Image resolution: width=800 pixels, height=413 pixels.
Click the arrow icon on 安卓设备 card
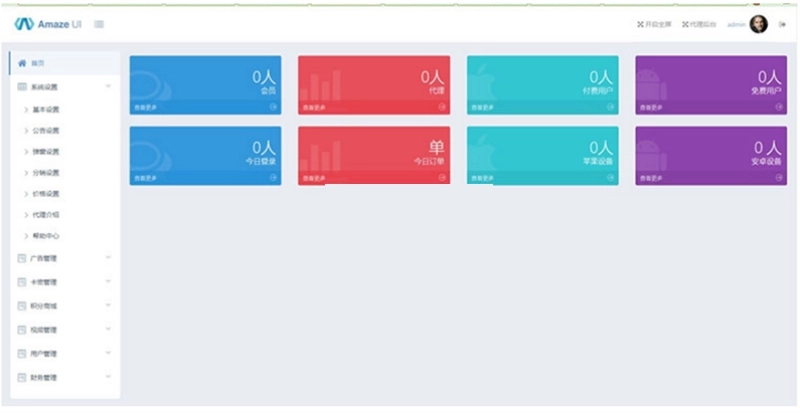pos(779,177)
